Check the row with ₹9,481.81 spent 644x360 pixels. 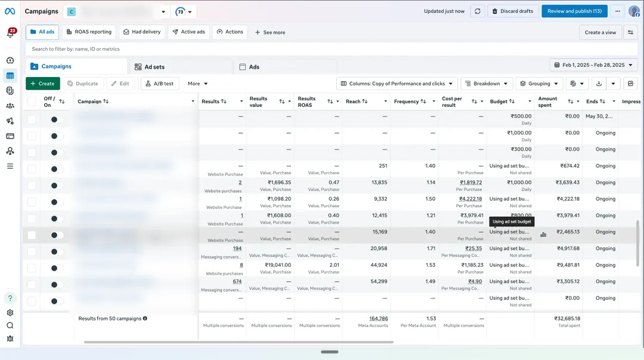(x=32, y=268)
